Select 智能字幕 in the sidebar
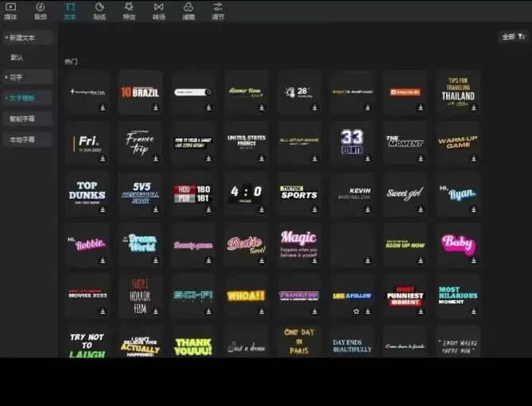The height and width of the screenshot is (406, 532). point(22,119)
